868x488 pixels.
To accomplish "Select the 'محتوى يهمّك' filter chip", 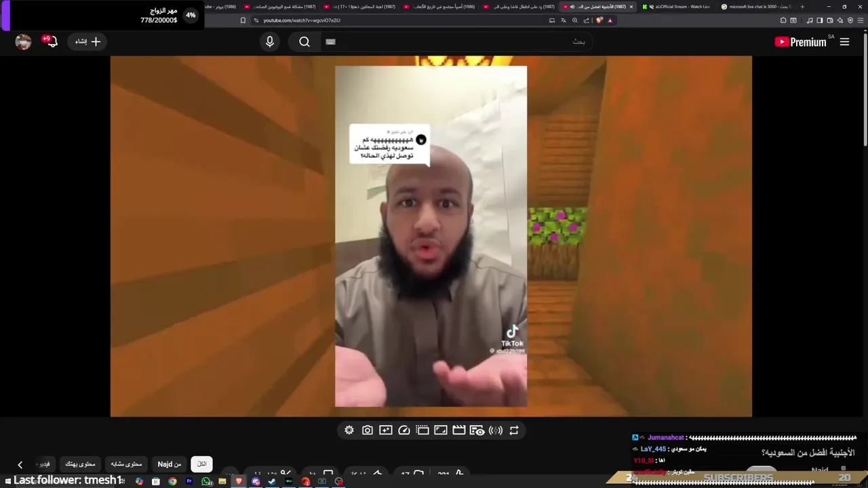I will point(80,464).
